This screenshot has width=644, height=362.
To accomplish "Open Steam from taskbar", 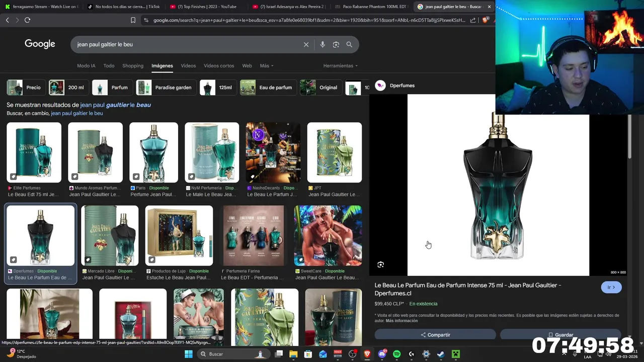I will click(441, 354).
